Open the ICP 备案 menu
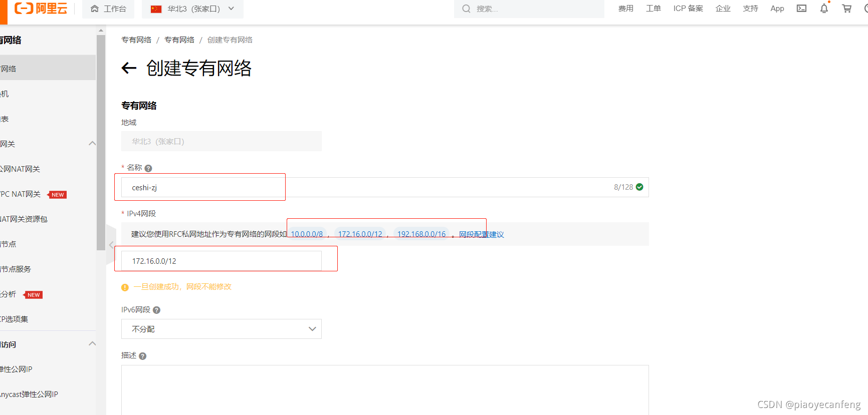Screen dimensions: 868x415 tap(688, 9)
